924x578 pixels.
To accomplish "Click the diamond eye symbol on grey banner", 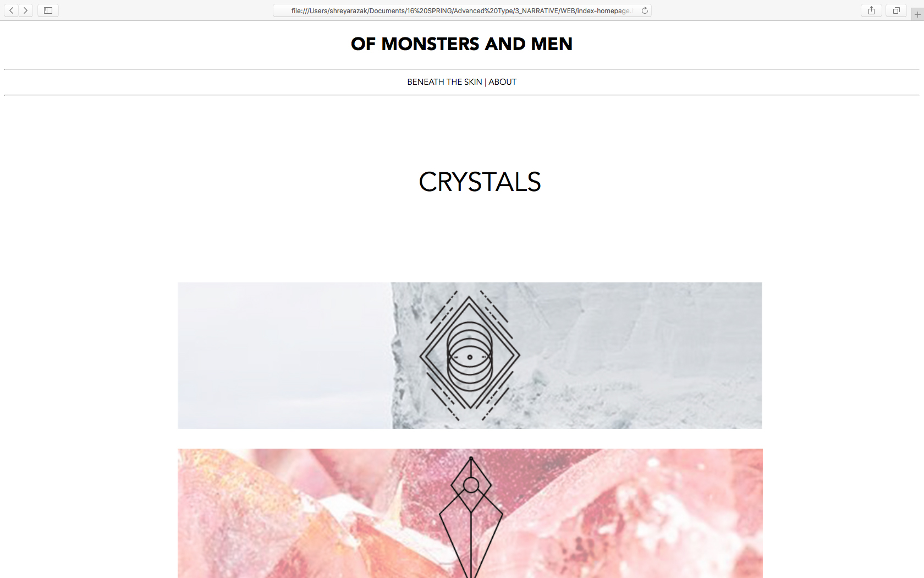I will click(x=470, y=356).
